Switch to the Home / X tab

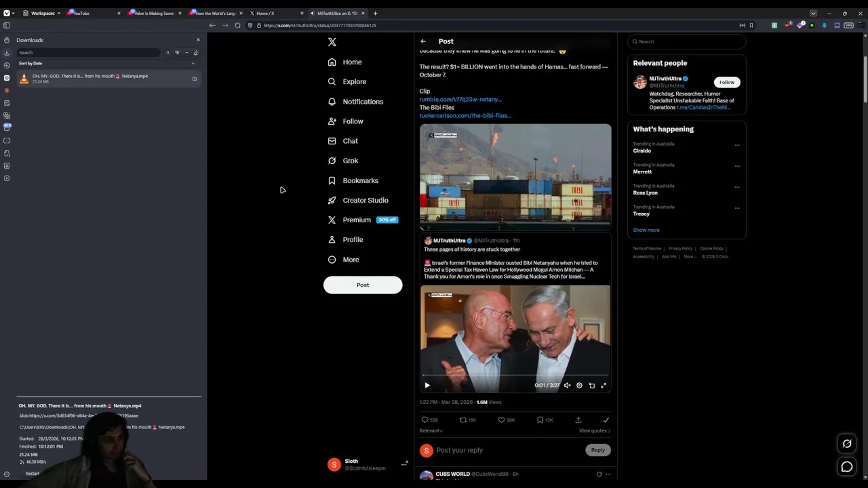(275, 13)
